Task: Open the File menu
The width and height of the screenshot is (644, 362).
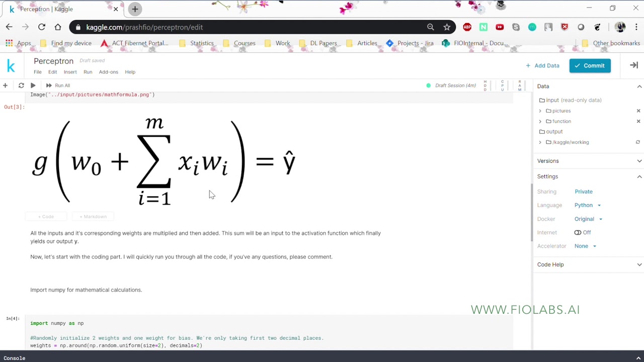Action: coord(38,72)
